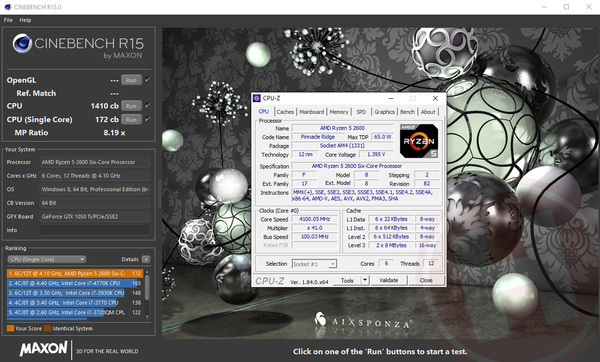This screenshot has width=600, height=362.
Task: Maximize the Cinebench window
Action: 566,7
